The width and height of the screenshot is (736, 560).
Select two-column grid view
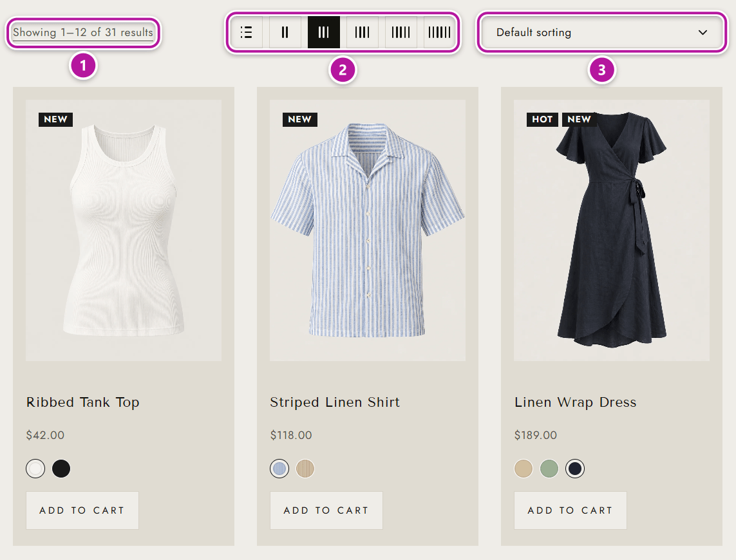tap(285, 32)
